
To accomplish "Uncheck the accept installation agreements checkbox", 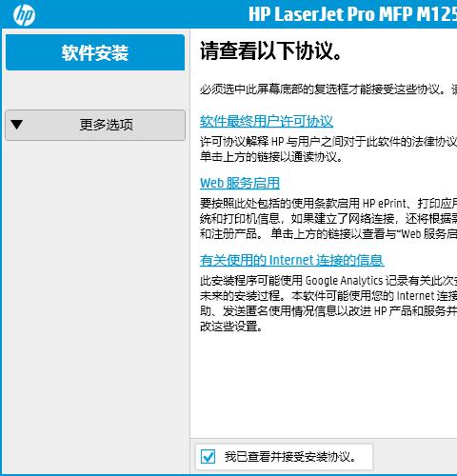I will 208,457.
